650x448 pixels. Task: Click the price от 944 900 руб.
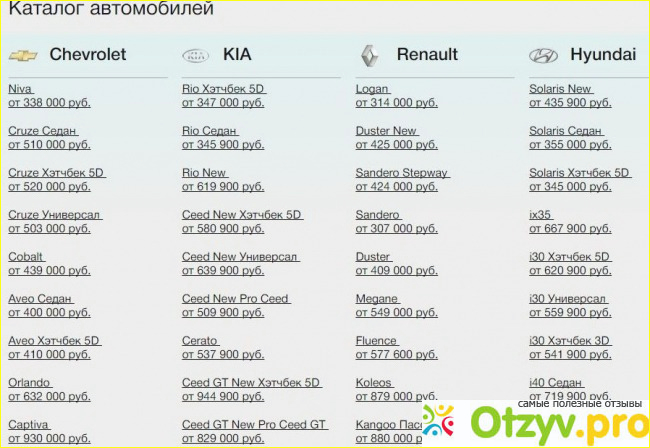(x=223, y=396)
